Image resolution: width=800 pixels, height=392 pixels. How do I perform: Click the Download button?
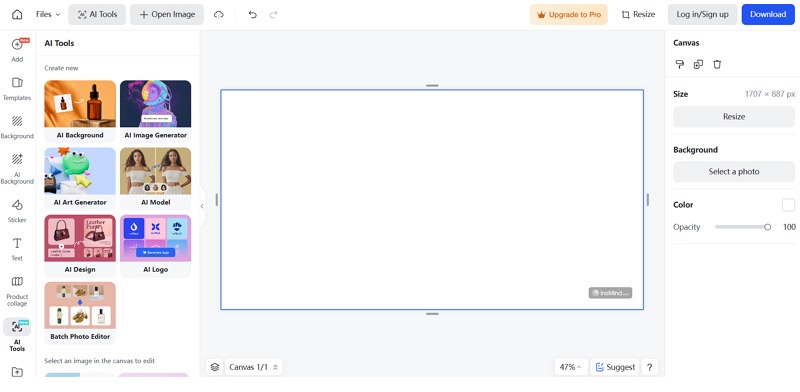pyautogui.click(x=768, y=14)
